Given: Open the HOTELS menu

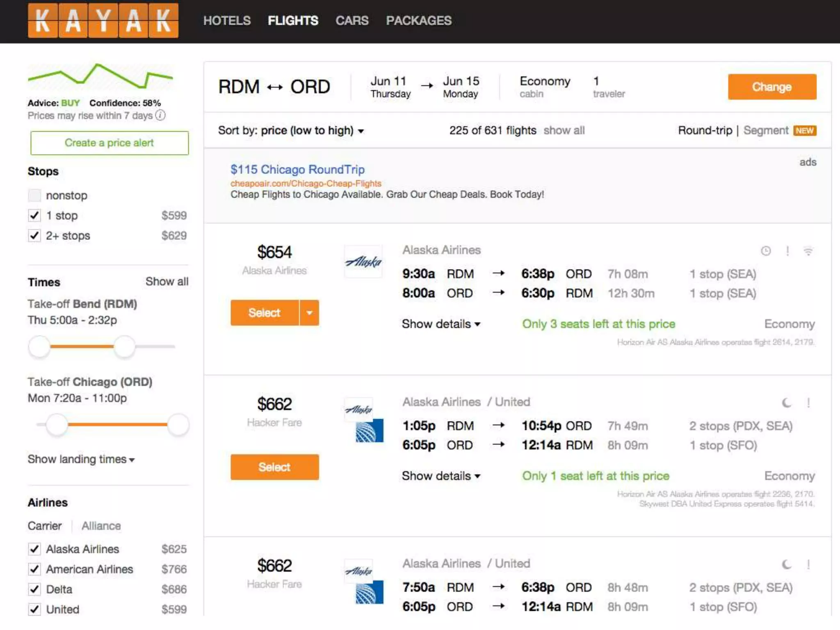Looking at the screenshot, I should tap(227, 21).
